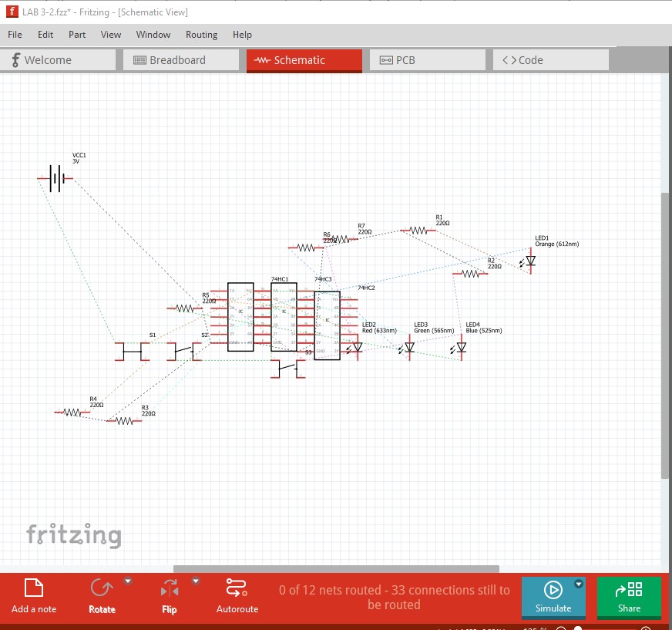Expand the Simulate dropdown arrow
672x630 pixels.
[x=579, y=585]
